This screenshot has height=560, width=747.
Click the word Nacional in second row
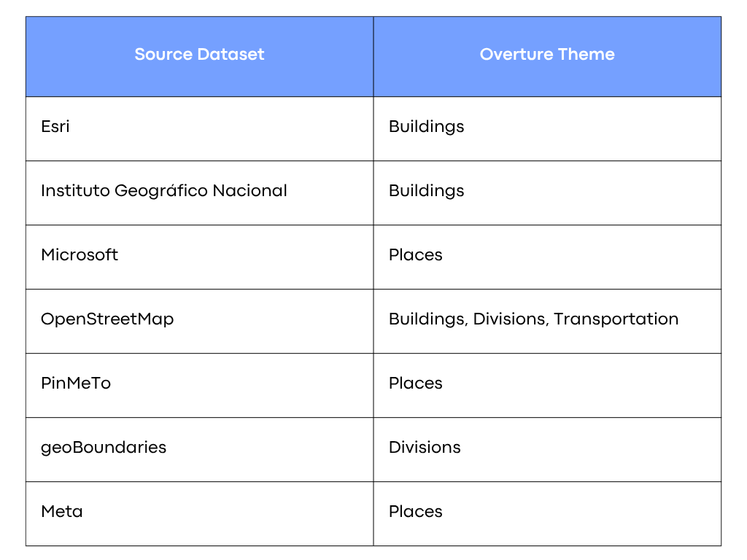[249, 190]
